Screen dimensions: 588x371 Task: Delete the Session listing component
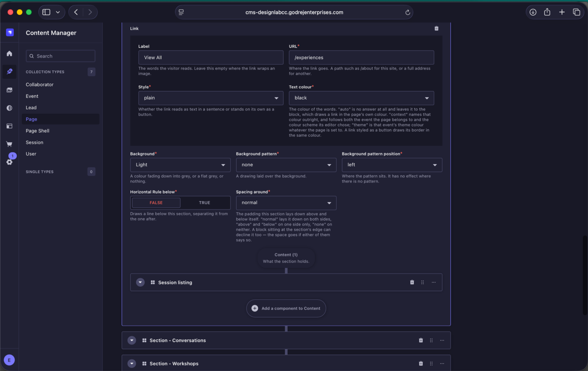point(412,282)
